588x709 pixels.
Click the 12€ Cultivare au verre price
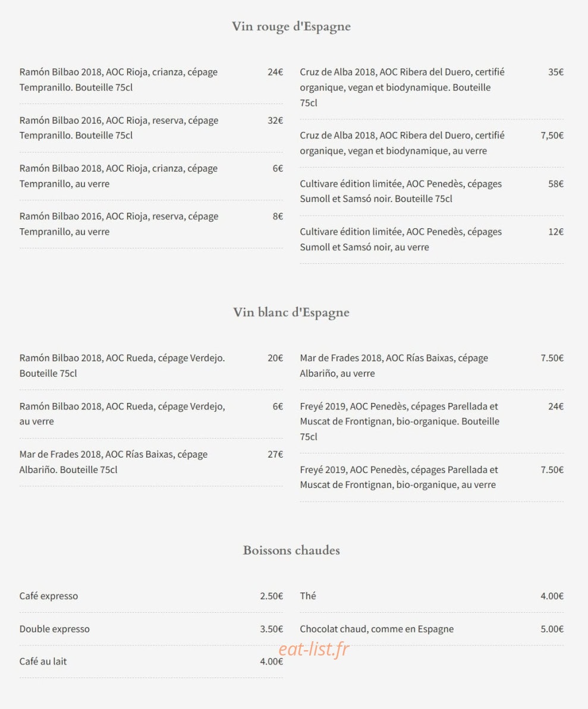coord(556,232)
